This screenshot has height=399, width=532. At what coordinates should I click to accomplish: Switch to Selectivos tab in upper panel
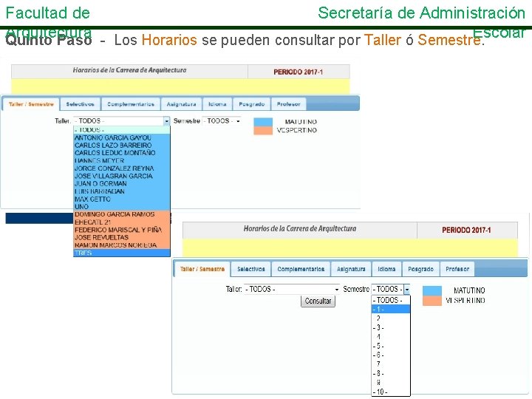[80, 104]
